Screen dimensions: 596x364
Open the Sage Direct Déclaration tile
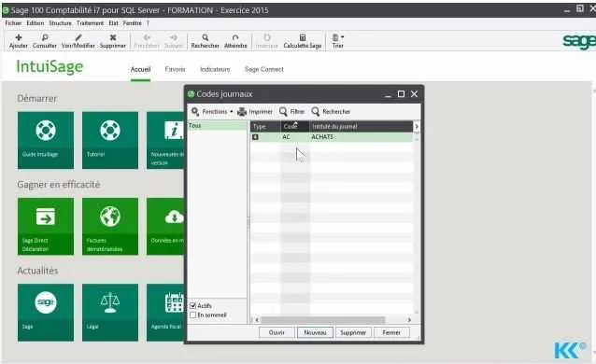tap(46, 226)
